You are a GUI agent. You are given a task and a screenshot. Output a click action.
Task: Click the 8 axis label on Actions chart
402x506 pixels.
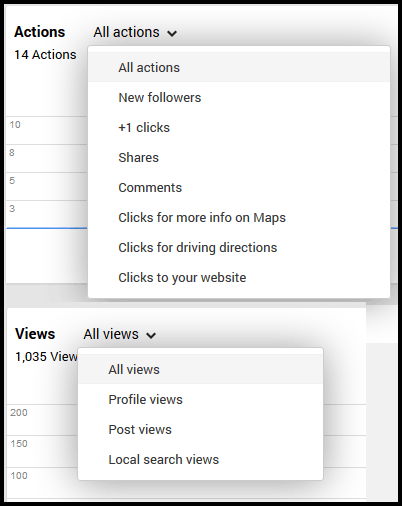click(x=12, y=153)
